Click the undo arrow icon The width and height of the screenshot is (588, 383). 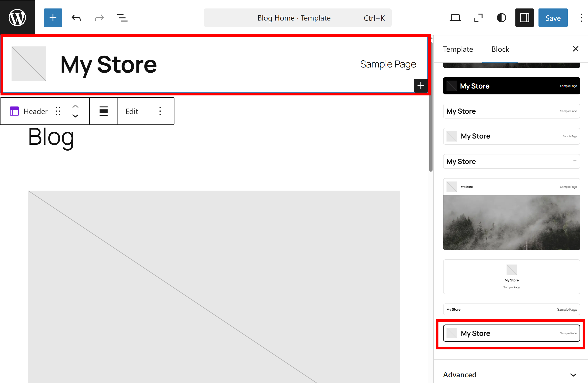(76, 18)
